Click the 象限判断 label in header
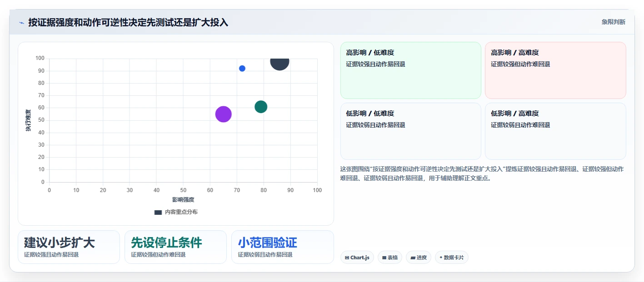The width and height of the screenshot is (644, 282). (613, 22)
